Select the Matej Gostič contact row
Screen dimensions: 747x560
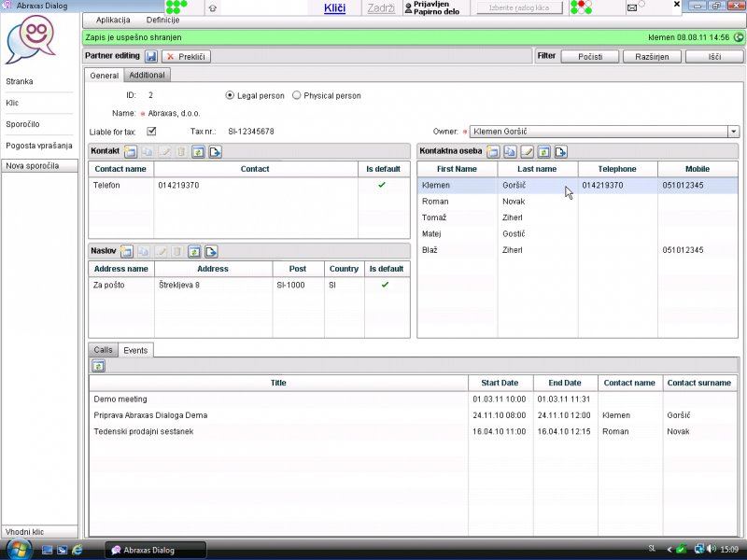tap(578, 234)
